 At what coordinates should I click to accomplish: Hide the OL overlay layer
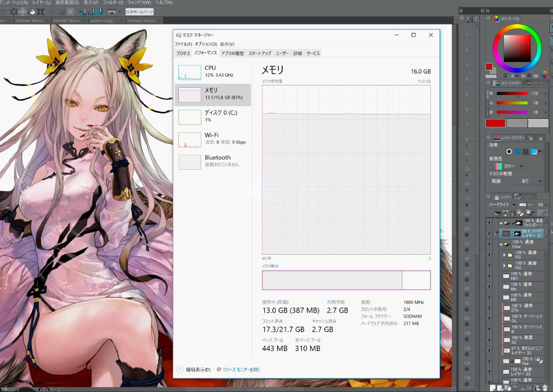tap(489, 318)
